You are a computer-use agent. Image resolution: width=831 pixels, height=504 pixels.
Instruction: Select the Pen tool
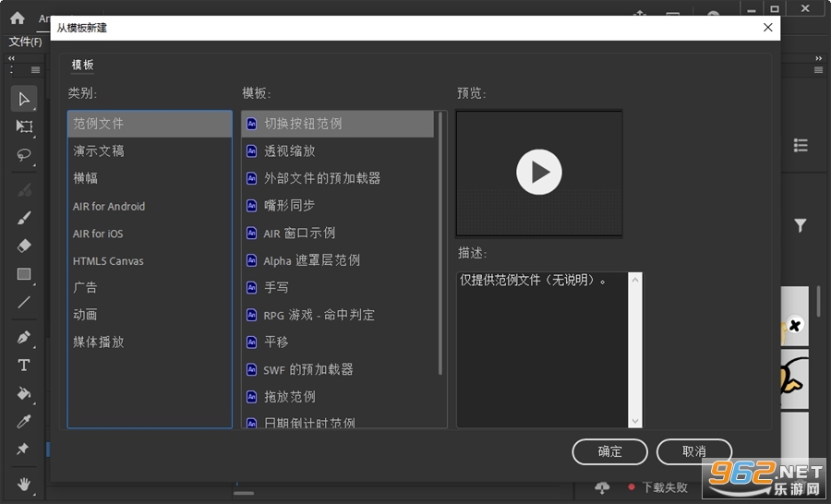pyautogui.click(x=24, y=337)
